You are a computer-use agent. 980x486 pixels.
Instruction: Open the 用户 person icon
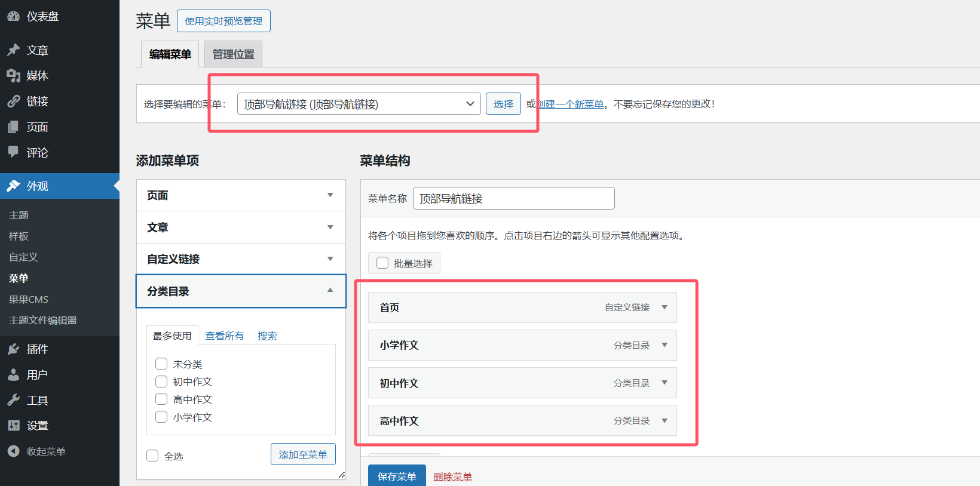[x=13, y=375]
